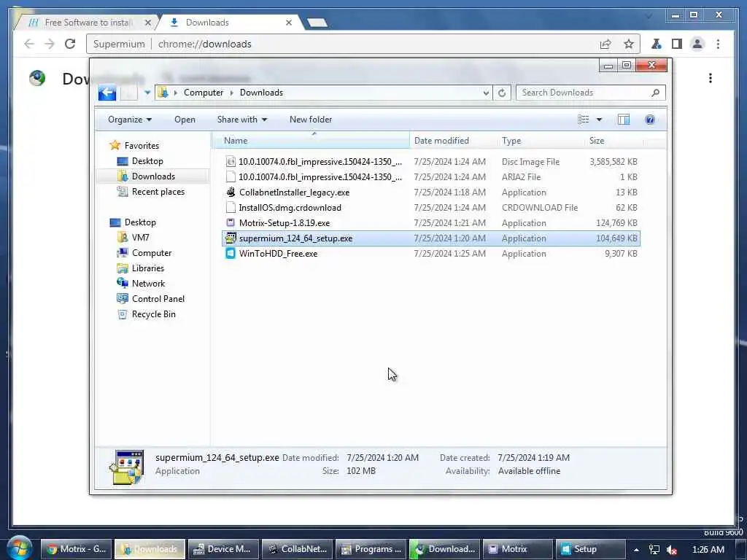Screen dimensions: 747x560
Task: Open the browser experiments flask icon
Action: (656, 44)
